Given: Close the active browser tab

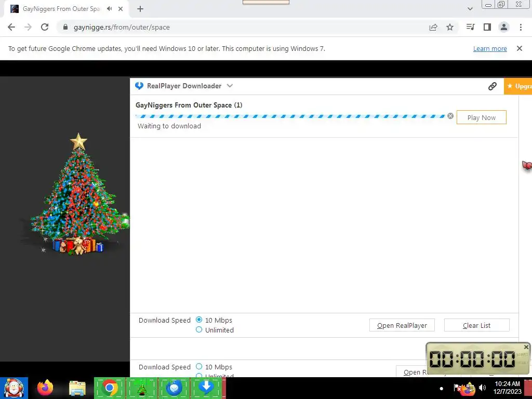Looking at the screenshot, I should click(x=121, y=9).
